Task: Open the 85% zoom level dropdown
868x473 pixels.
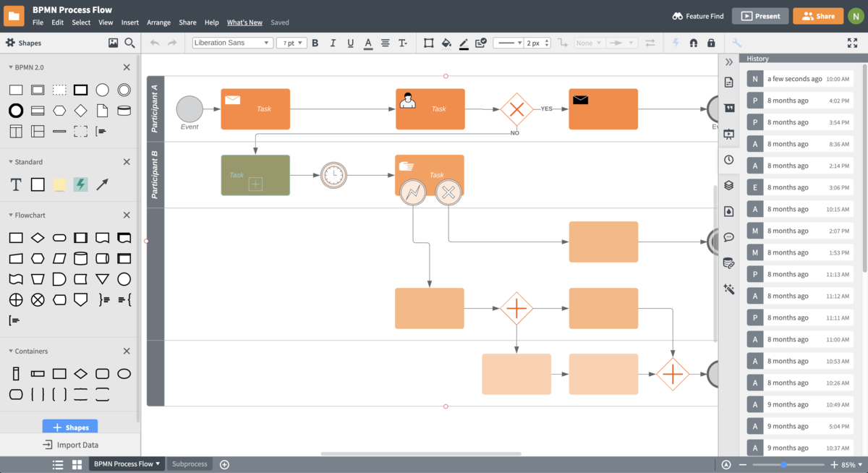Action: [x=851, y=465]
